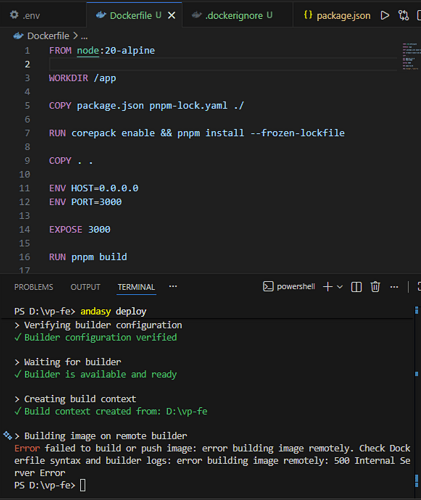Open the package.json tab

[x=336, y=15]
